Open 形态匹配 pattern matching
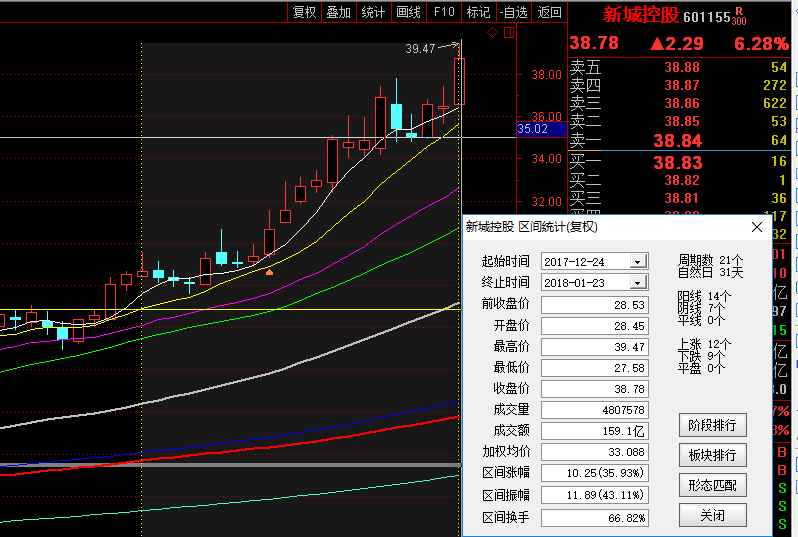The width and height of the screenshot is (798, 537). pos(712,485)
